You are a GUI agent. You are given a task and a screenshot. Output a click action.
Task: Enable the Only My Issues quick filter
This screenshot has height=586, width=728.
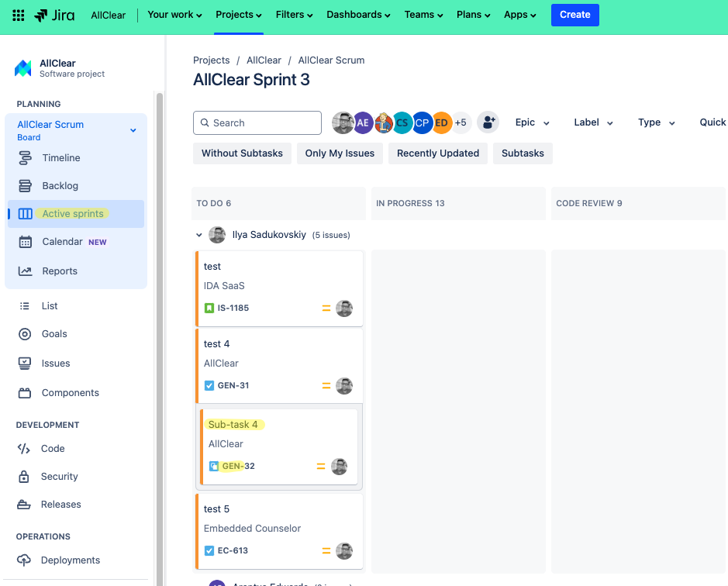pos(340,153)
